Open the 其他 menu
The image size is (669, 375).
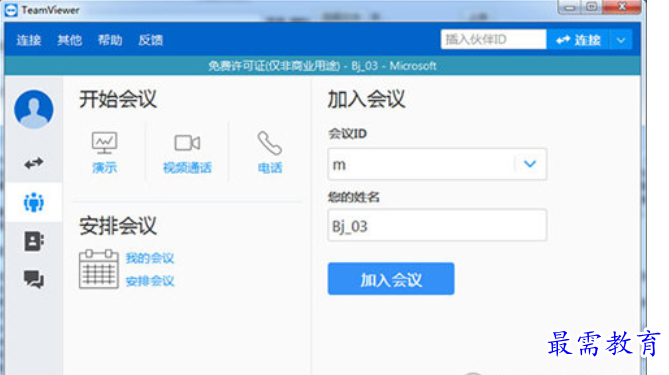[70, 40]
